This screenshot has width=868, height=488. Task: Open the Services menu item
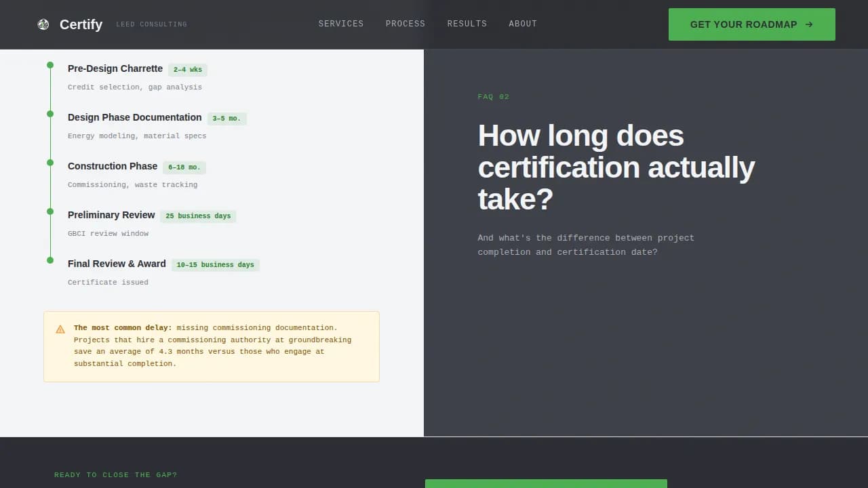341,24
